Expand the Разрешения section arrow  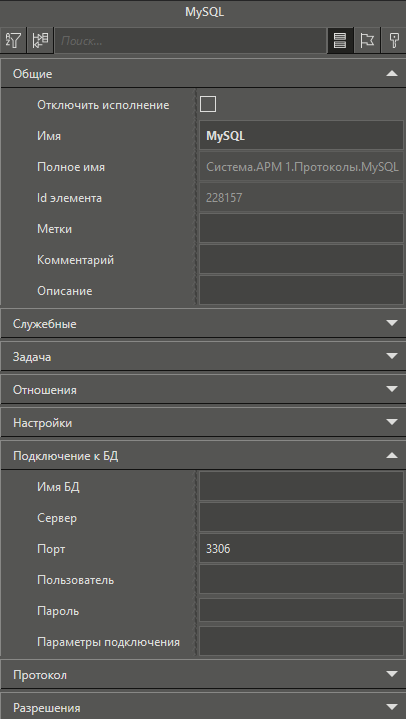coord(391,707)
